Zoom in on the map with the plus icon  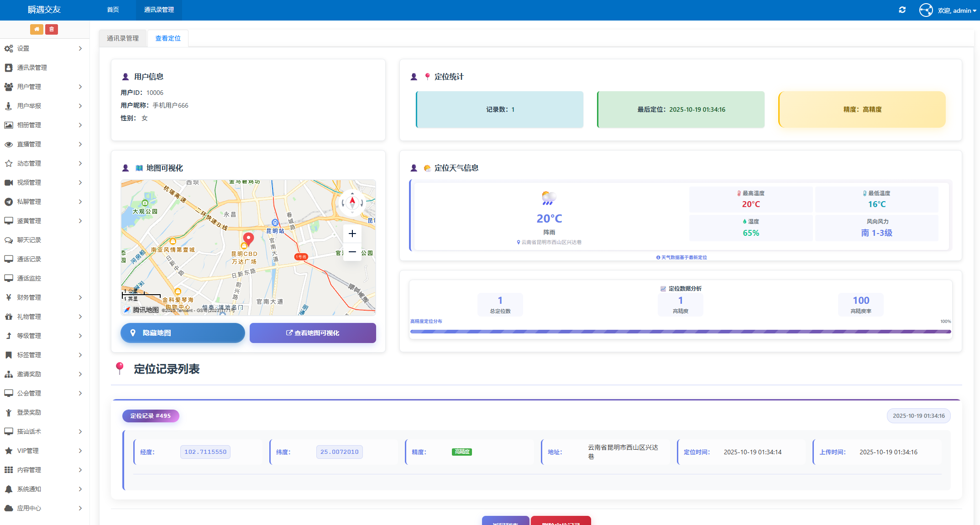[352, 234]
